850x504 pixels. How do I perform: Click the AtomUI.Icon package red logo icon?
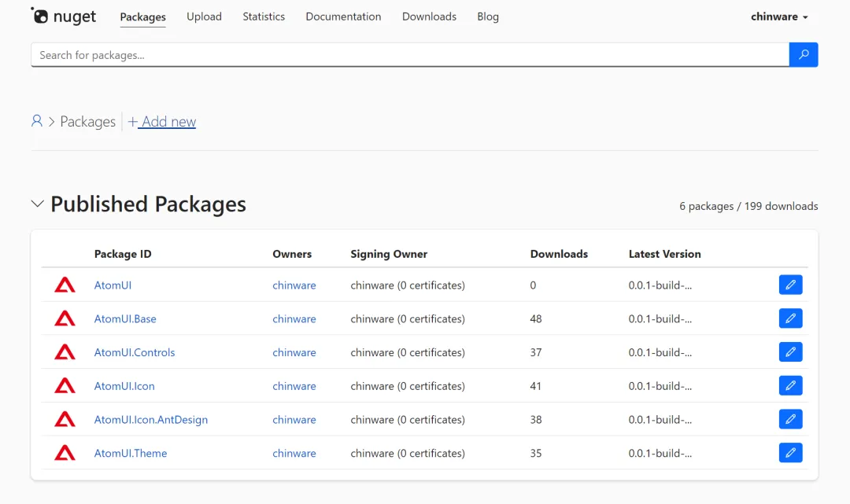[65, 385]
